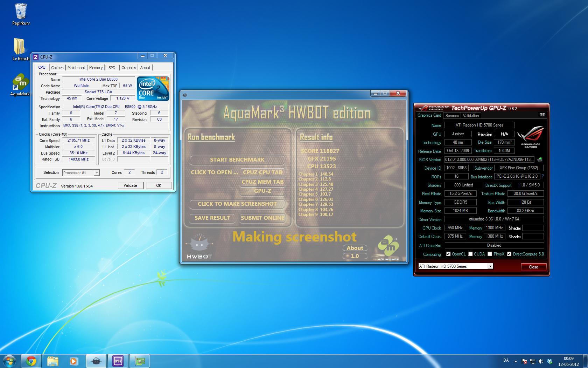588x368 pixels.
Task: Click the Validate button in CPU-Z
Action: (130, 185)
